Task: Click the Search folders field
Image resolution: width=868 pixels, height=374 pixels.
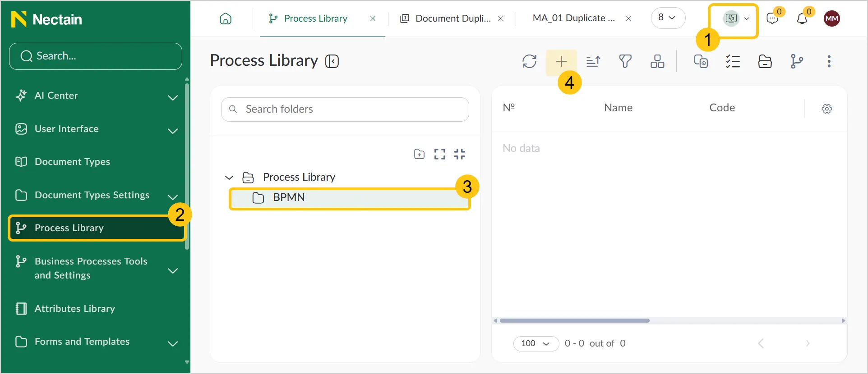Action: pos(345,109)
